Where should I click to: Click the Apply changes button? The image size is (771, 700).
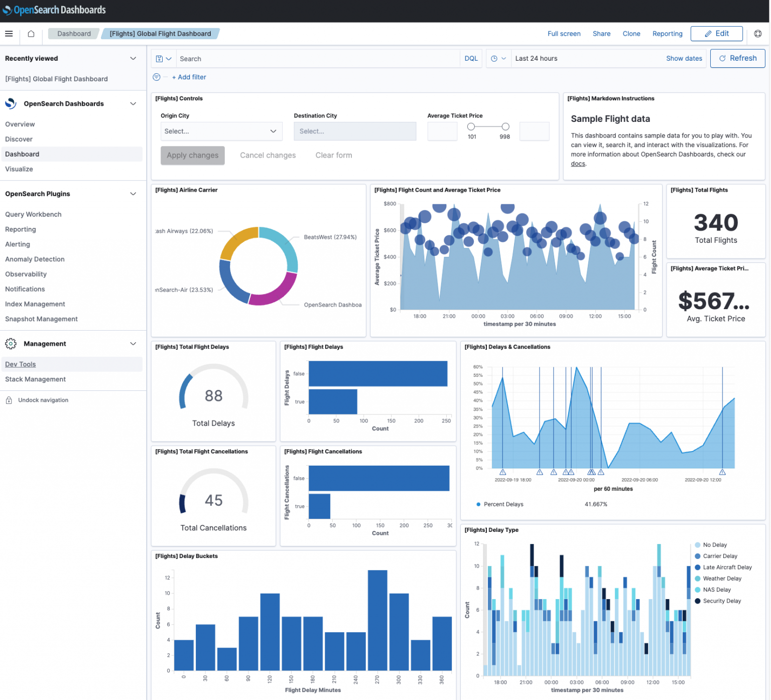point(192,155)
